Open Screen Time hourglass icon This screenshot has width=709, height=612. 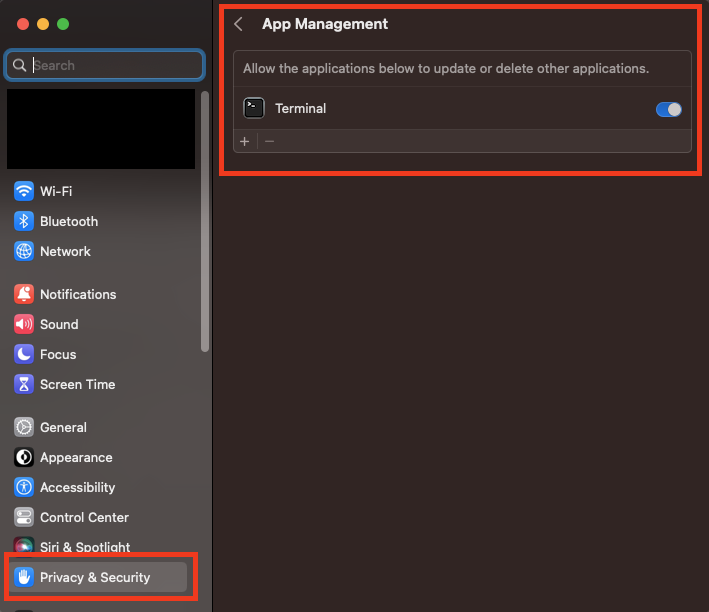click(24, 384)
